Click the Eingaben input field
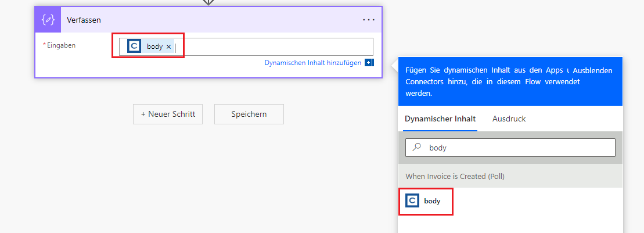 [246, 47]
